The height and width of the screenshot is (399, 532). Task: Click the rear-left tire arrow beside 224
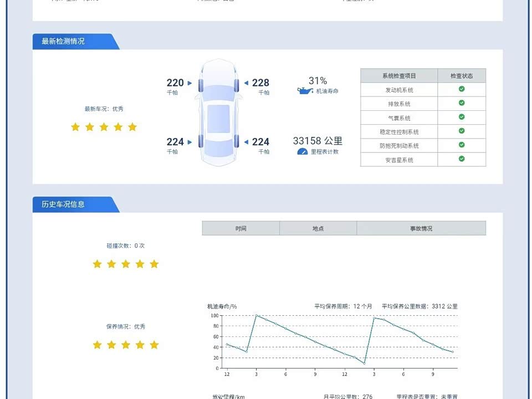click(190, 142)
